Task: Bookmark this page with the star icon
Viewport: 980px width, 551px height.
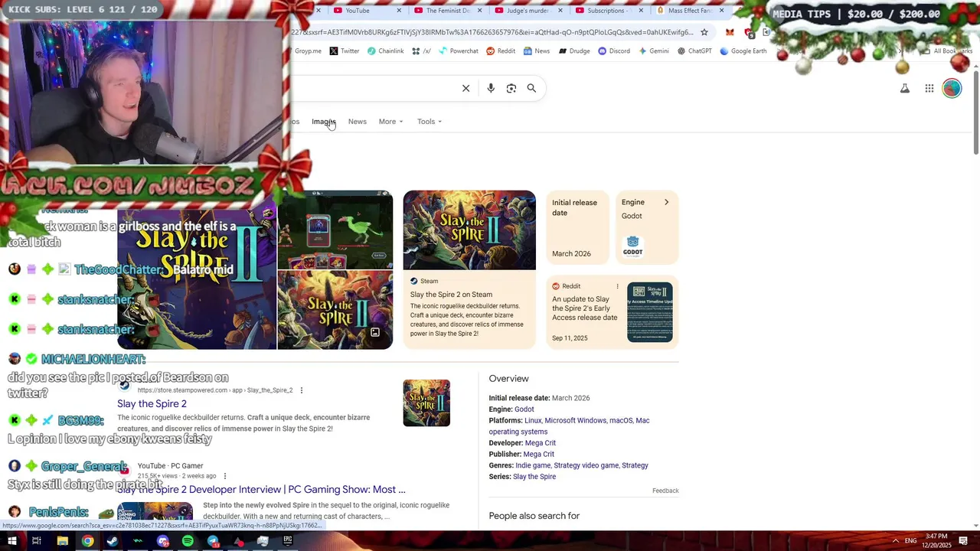Action: click(x=704, y=32)
